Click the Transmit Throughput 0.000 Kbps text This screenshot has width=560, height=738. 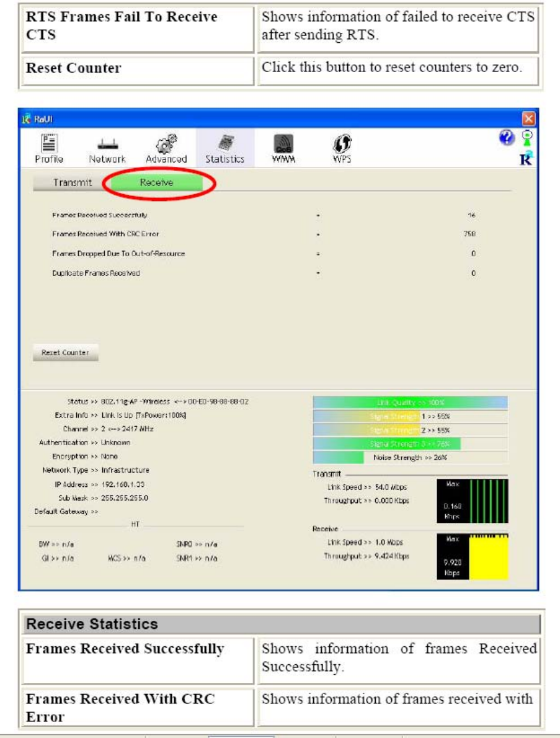(x=367, y=501)
